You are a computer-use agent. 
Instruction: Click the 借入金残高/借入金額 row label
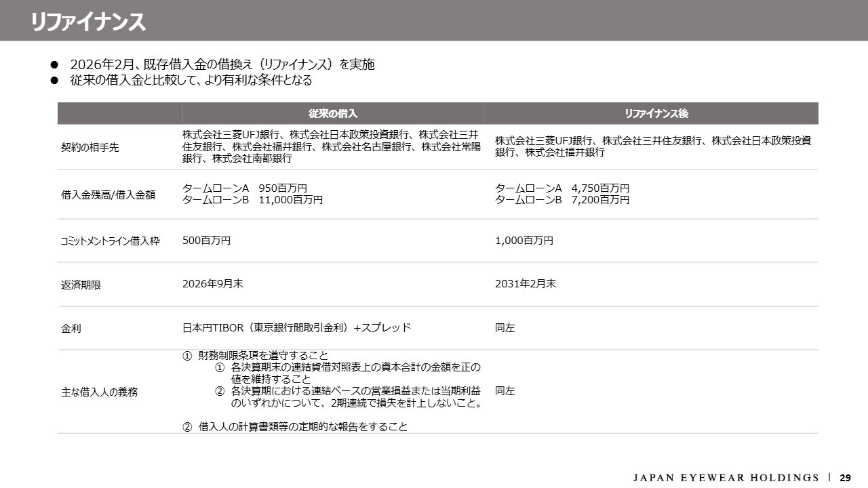click(x=108, y=195)
